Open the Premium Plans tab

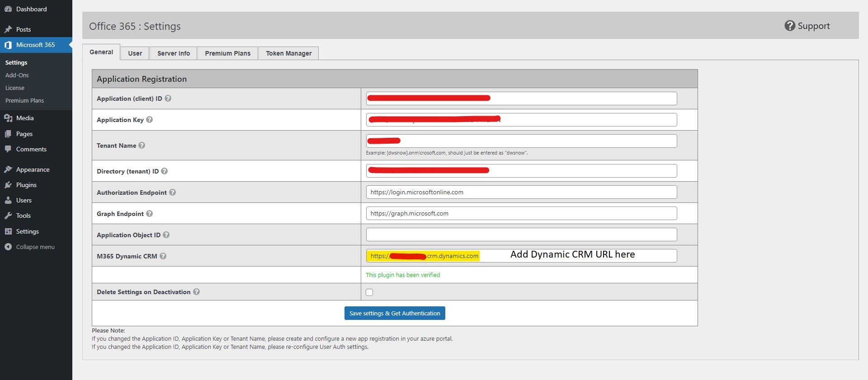click(228, 53)
